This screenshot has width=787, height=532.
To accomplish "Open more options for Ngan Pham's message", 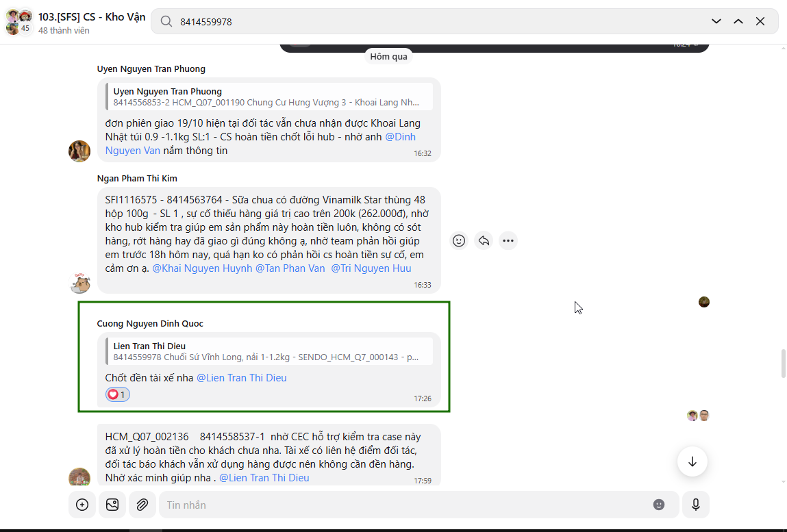I will click(508, 241).
